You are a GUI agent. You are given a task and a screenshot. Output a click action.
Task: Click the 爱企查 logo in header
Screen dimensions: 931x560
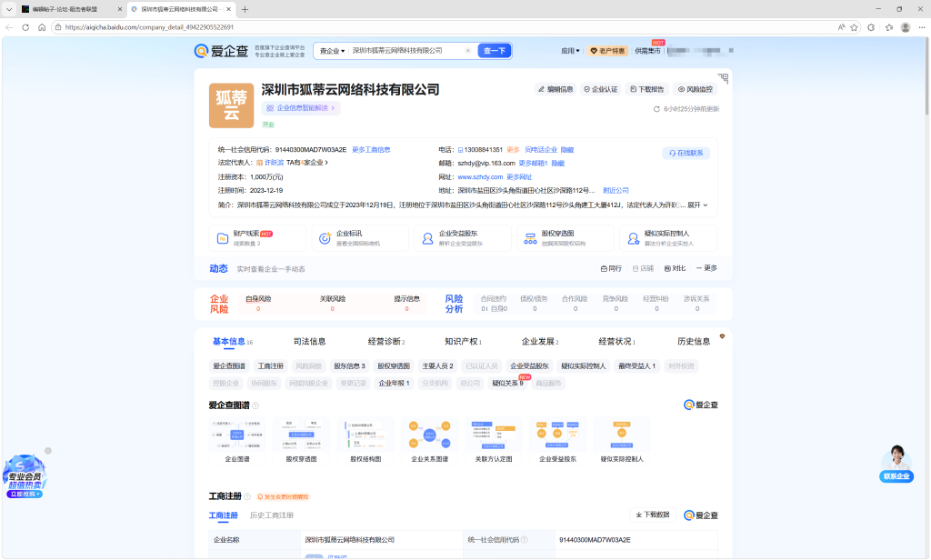221,51
